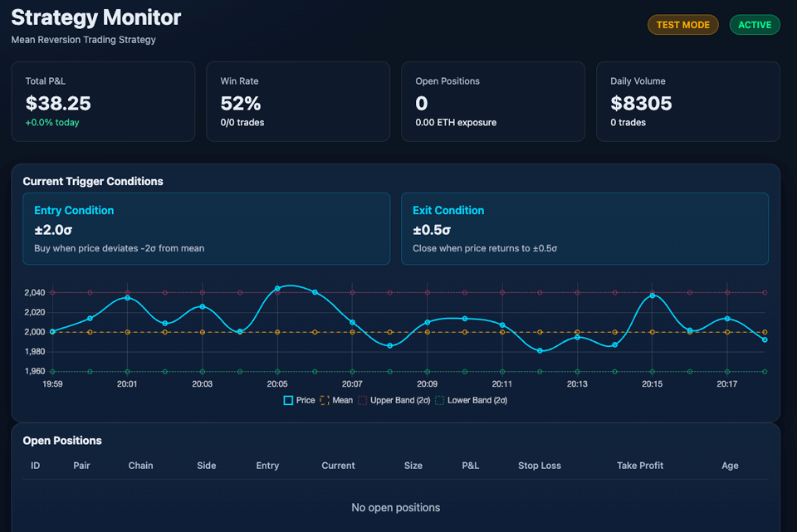Select the Exit Condition panel
The height and width of the screenshot is (532, 797).
584,229
